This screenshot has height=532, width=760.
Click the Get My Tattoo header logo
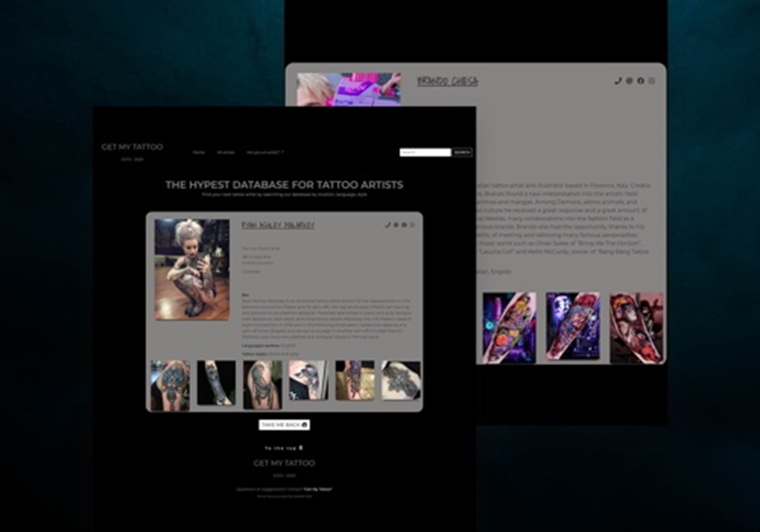(132, 147)
